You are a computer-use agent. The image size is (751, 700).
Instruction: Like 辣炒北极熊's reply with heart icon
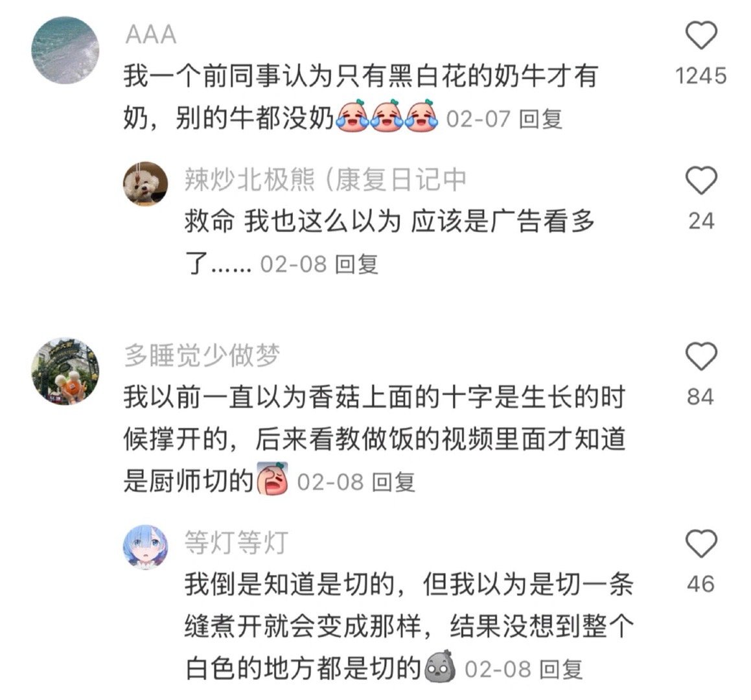point(700,180)
